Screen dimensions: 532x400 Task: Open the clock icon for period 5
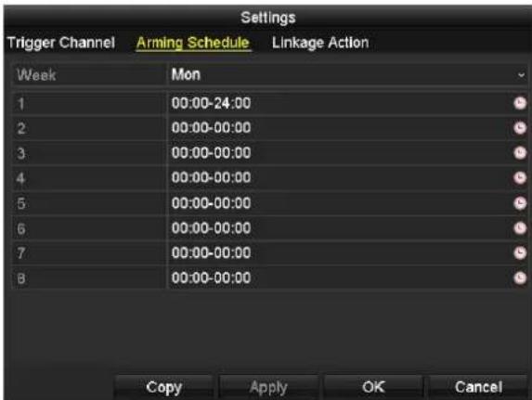point(519,203)
